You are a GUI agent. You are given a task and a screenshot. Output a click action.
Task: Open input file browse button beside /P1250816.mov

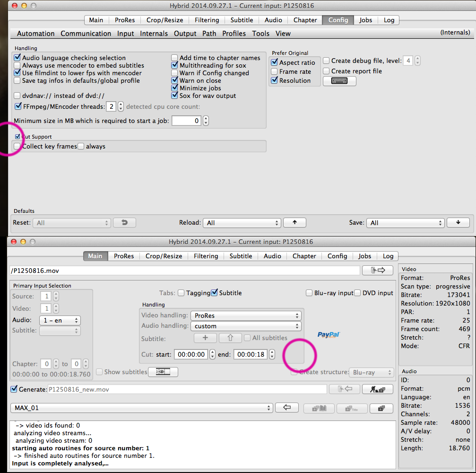(x=377, y=270)
